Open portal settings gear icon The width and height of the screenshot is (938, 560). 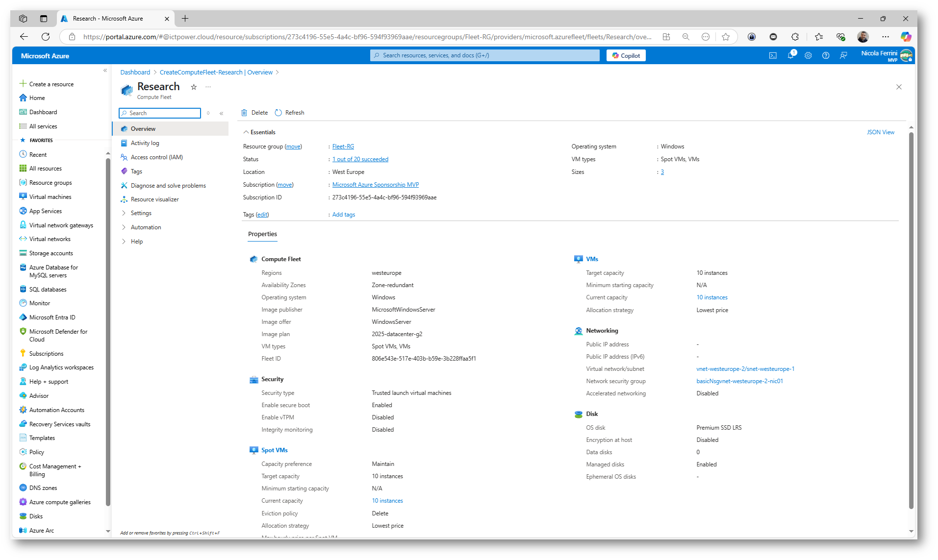pos(808,56)
